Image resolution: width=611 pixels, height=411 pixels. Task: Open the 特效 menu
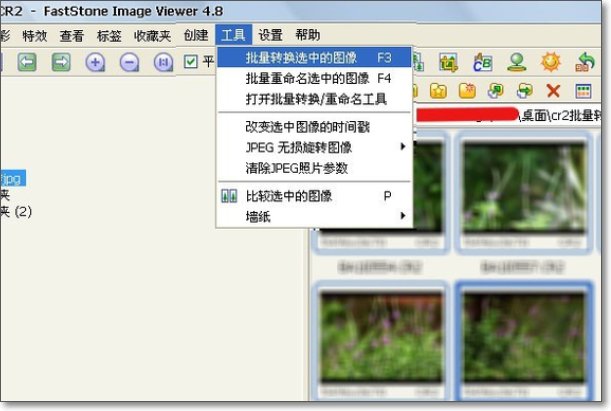[x=35, y=36]
